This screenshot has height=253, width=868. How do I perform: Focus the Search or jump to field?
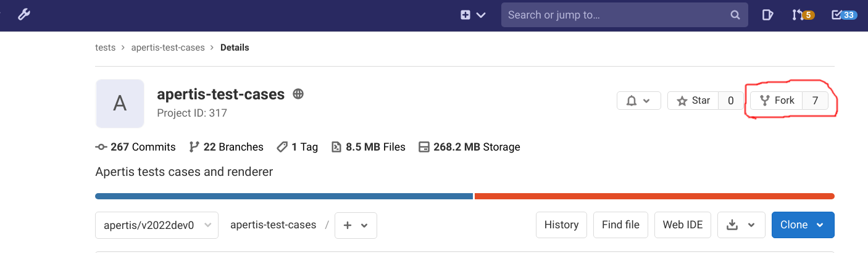(x=614, y=15)
